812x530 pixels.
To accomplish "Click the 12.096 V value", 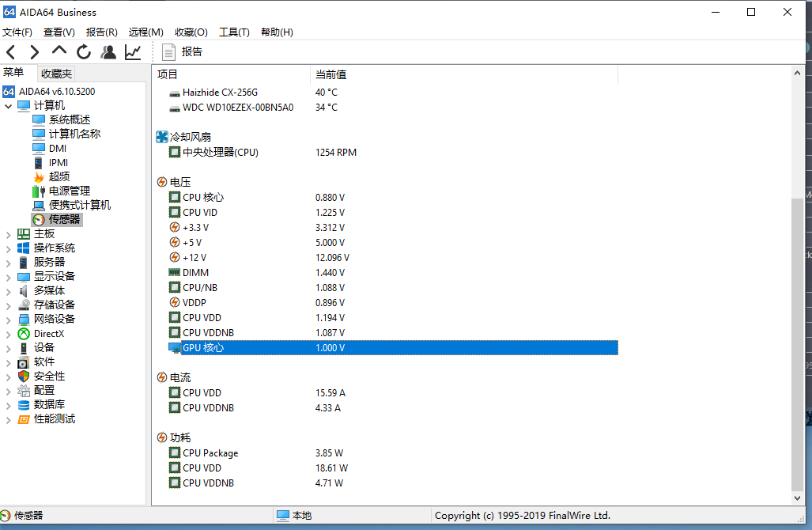I will (332, 258).
